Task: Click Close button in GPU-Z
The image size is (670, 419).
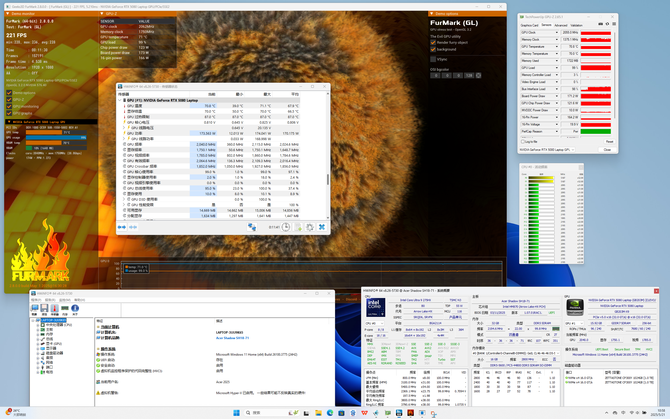Action: coord(607,149)
